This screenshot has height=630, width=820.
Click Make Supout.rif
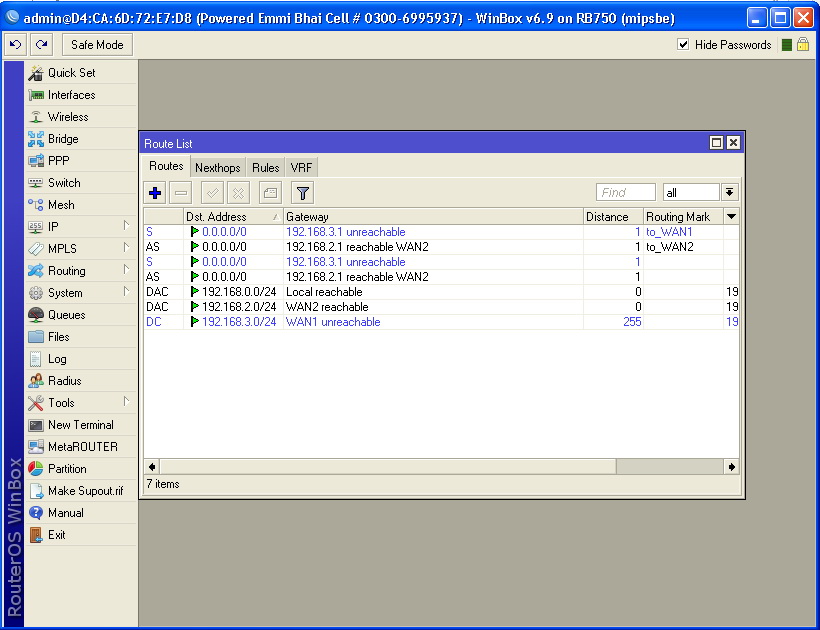point(81,490)
